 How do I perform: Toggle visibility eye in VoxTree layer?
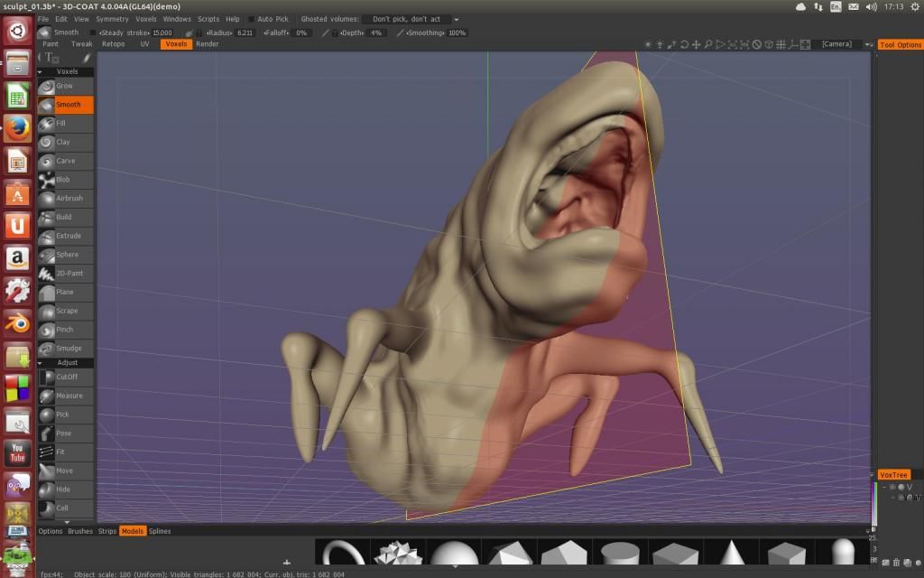892,487
